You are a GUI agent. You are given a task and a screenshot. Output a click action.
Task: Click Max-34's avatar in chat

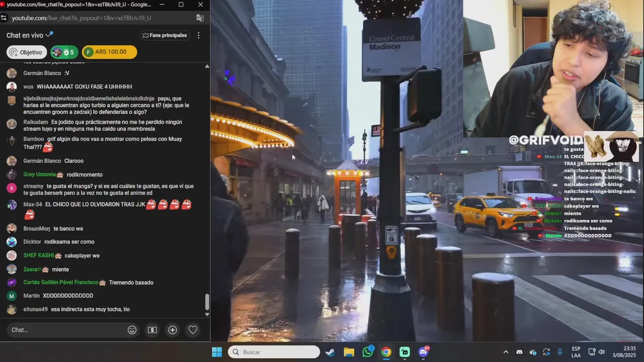click(12, 205)
